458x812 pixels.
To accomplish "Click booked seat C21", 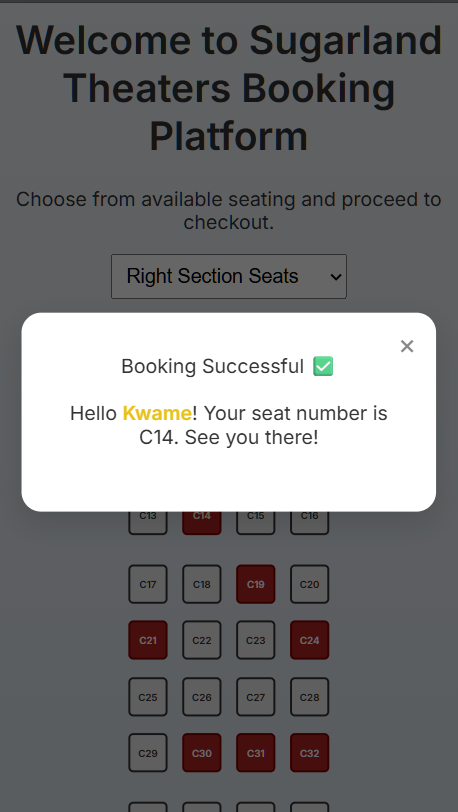I will (148, 640).
